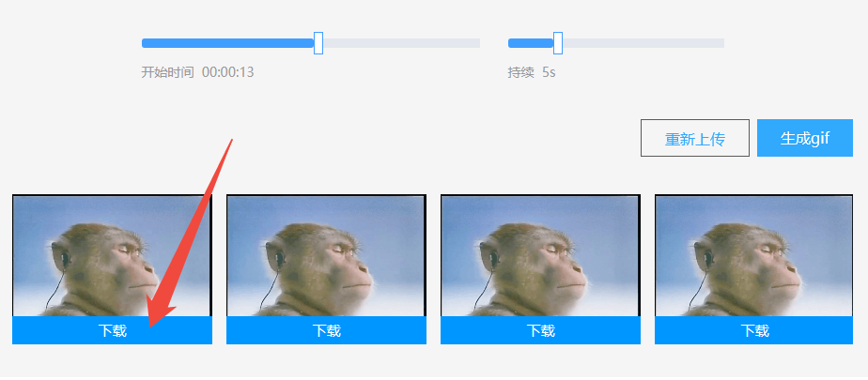Click the 5s duration value text

tap(549, 72)
